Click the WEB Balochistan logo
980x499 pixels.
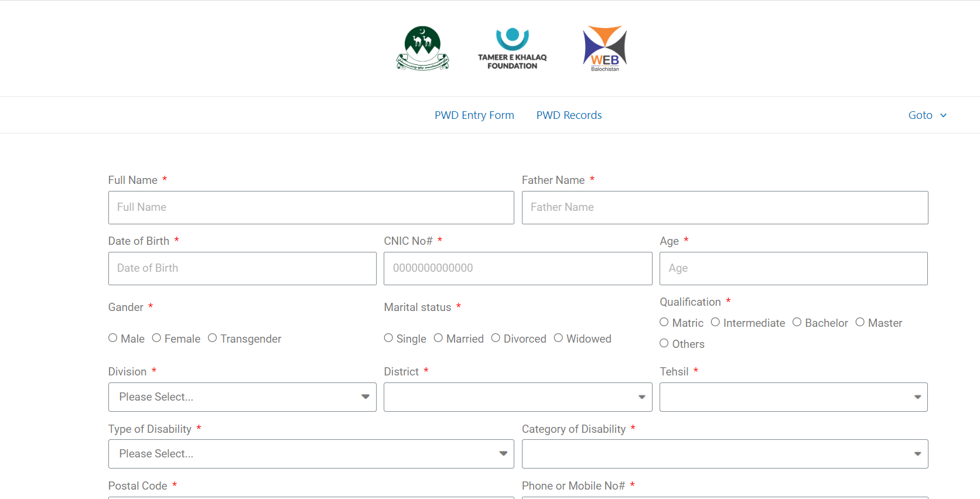605,48
